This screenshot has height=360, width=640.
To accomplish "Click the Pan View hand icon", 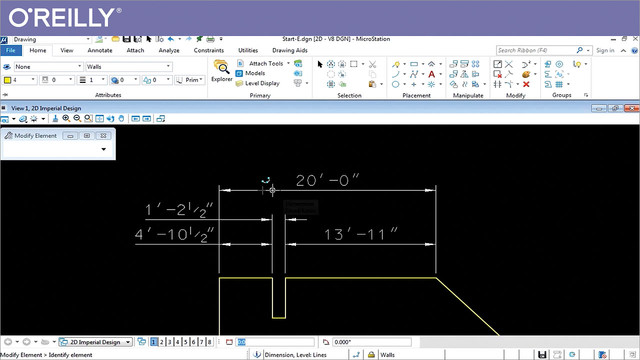I will point(121,119).
